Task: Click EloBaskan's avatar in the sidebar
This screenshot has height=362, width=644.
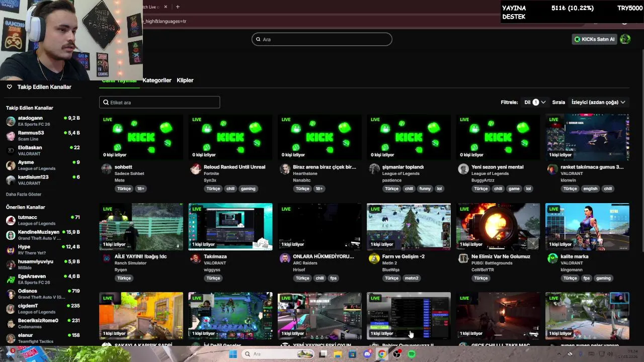Action: [11, 150]
